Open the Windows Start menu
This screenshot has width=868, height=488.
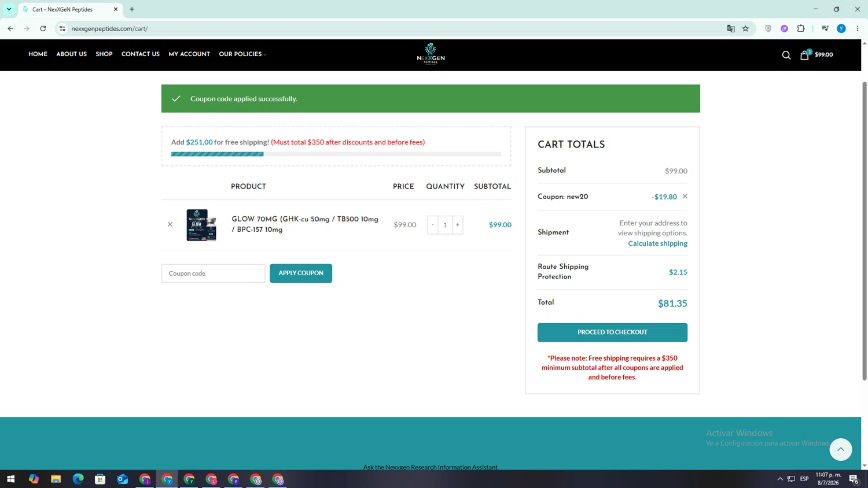coord(10,479)
